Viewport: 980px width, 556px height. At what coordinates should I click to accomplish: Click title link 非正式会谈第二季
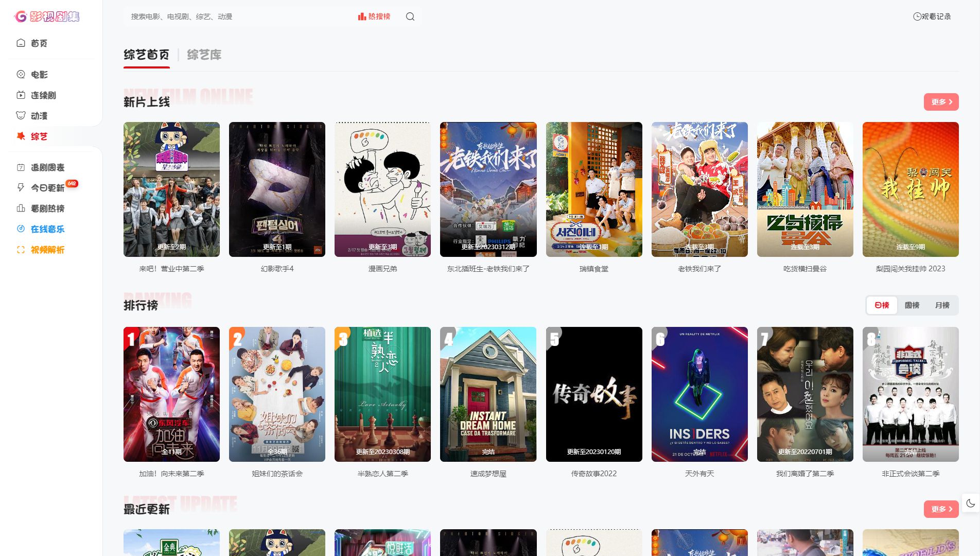(911, 474)
